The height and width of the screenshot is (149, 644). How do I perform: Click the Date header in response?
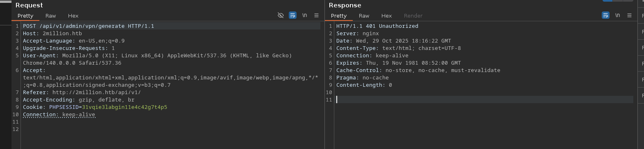click(x=394, y=41)
